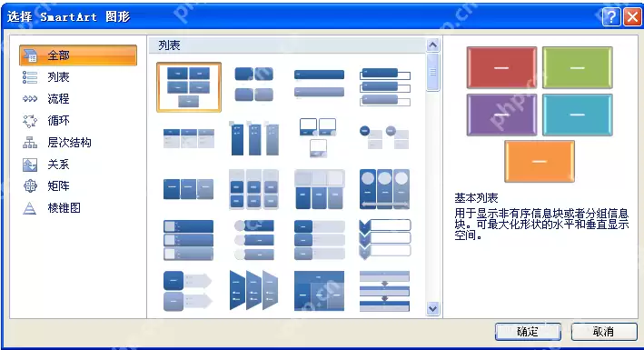644x350 pixels.
Task: Select the three tall vertical columns layout
Action: click(253, 138)
